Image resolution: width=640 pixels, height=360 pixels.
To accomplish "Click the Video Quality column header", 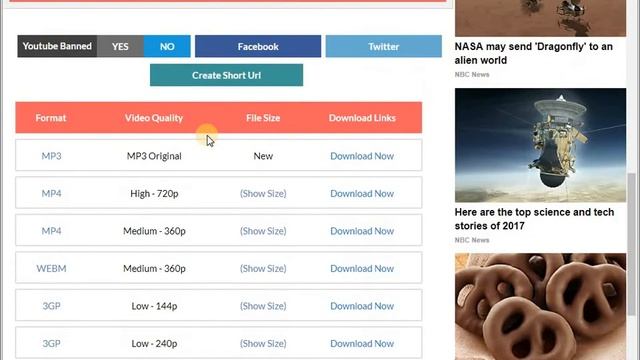I will pyautogui.click(x=154, y=118).
